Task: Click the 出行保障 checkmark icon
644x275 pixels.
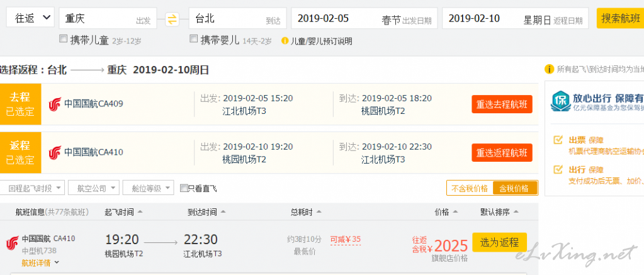Action: (558, 169)
